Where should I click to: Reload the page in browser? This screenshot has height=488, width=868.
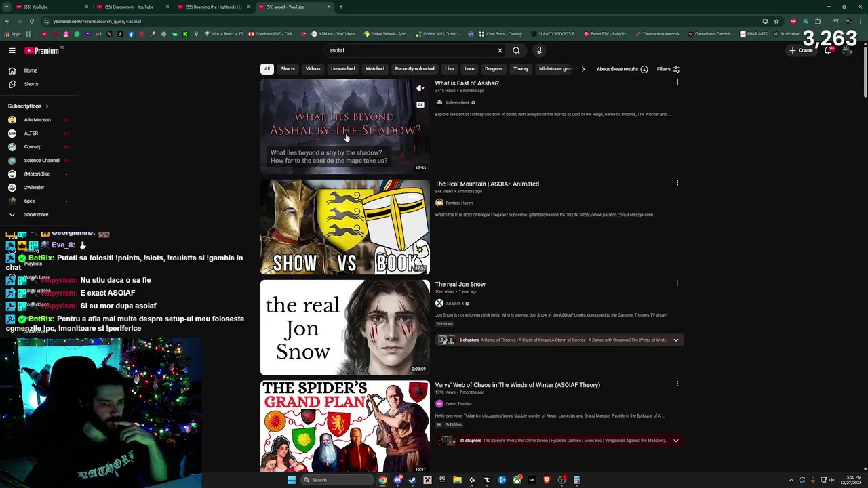click(x=31, y=21)
